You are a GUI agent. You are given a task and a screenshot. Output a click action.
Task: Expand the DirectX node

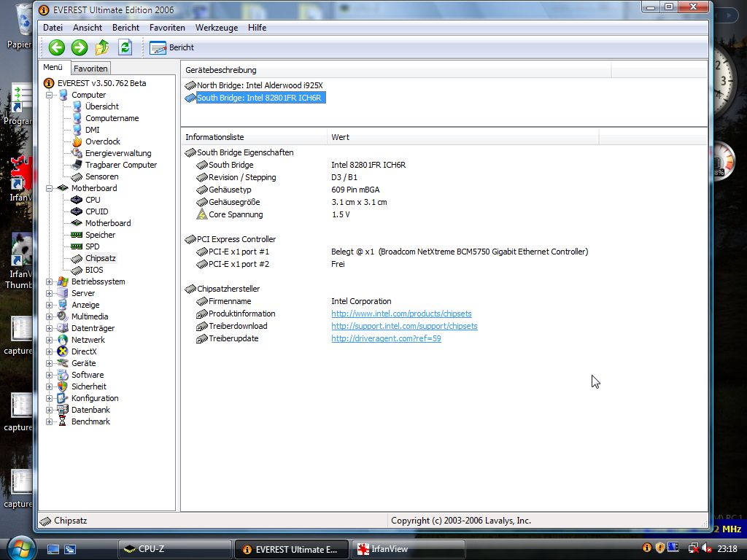pos(49,351)
